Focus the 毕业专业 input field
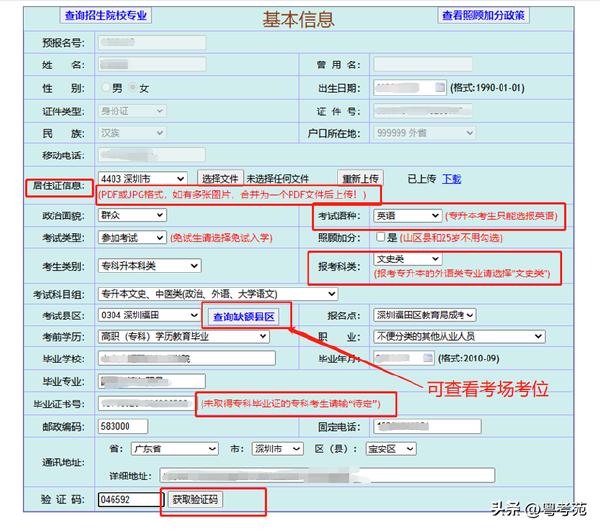This screenshot has width=600, height=530. (152, 381)
